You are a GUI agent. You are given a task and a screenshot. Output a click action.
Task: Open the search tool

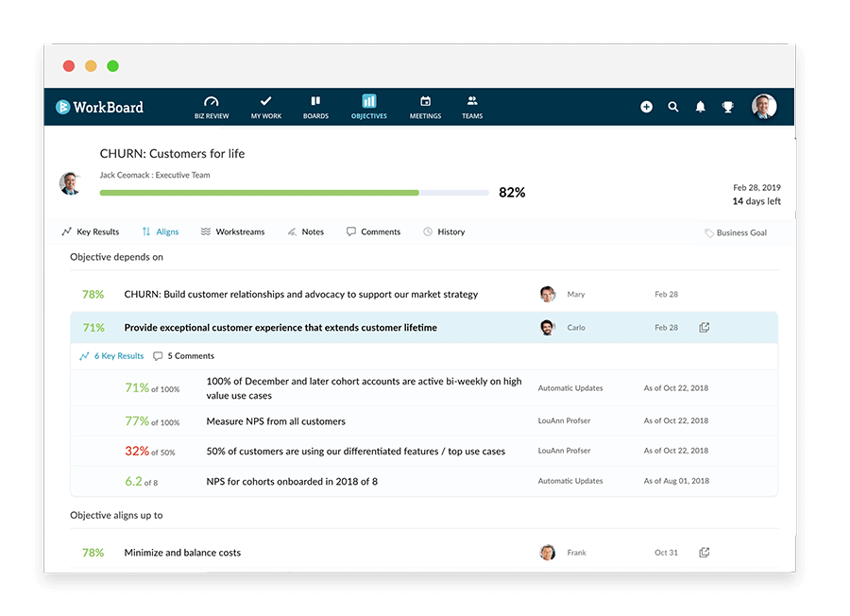click(673, 107)
